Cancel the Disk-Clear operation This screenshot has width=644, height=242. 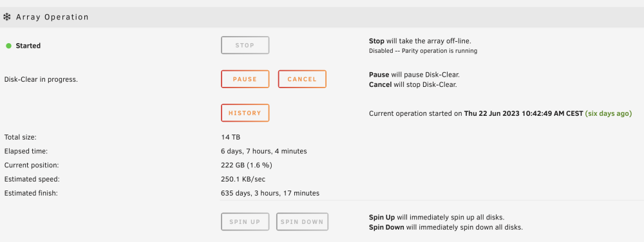[302, 79]
